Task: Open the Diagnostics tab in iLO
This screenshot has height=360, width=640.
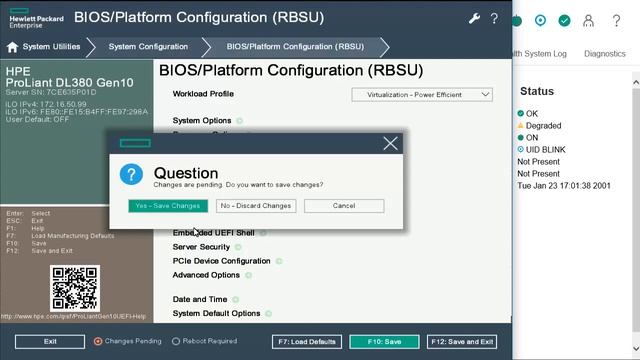Action: click(604, 54)
